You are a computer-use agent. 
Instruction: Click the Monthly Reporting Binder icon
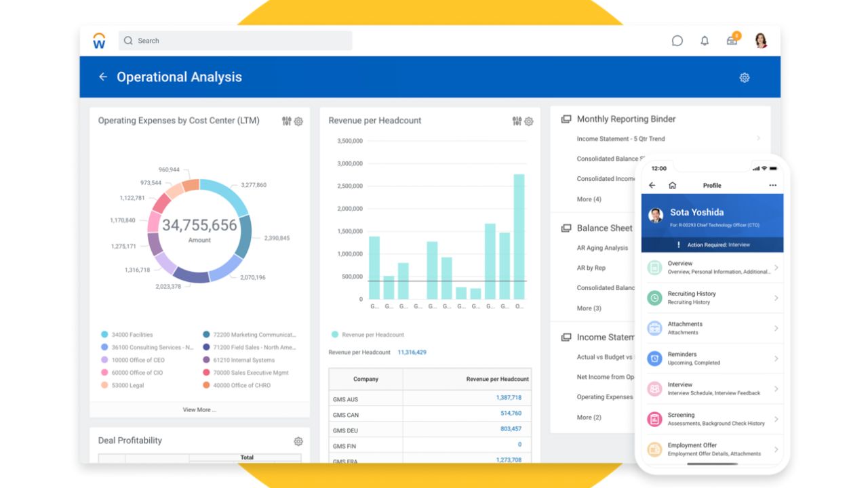click(x=566, y=119)
